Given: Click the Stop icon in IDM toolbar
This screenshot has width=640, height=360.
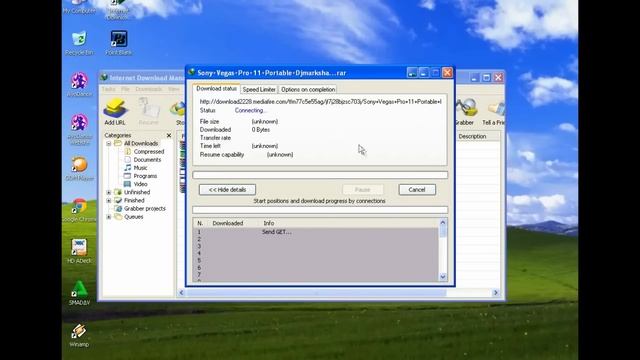Looking at the screenshot, I should point(179,112).
